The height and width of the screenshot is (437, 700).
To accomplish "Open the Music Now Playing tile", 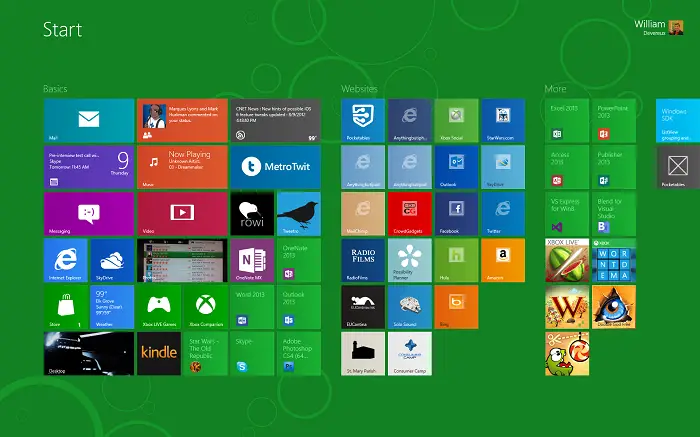I will tap(182, 167).
